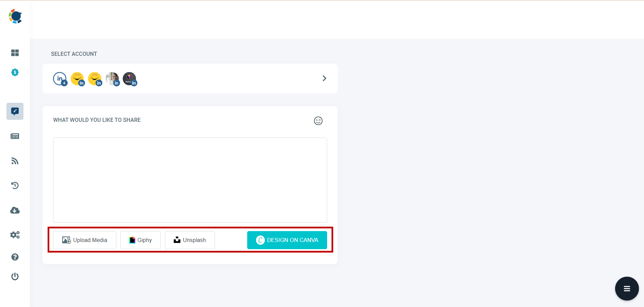Select the woman's profile LinkedIn account
Image resolution: width=644 pixels, height=307 pixels.
113,79
